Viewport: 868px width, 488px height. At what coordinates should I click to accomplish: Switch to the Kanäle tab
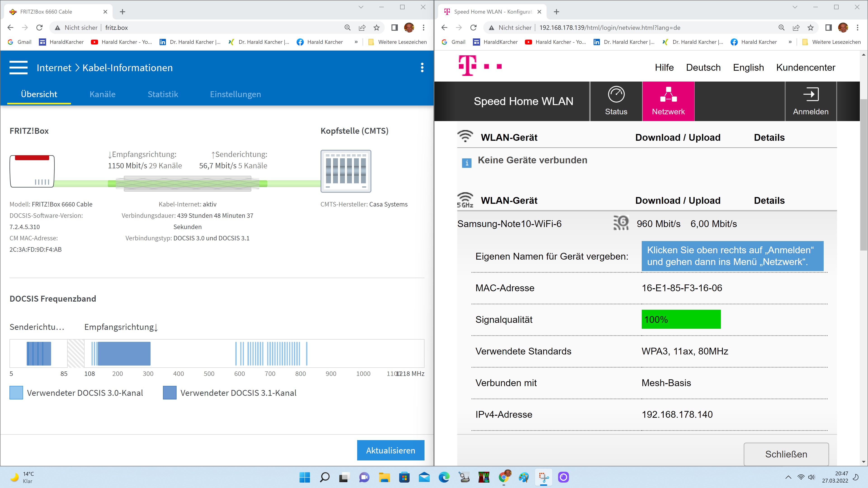point(102,94)
